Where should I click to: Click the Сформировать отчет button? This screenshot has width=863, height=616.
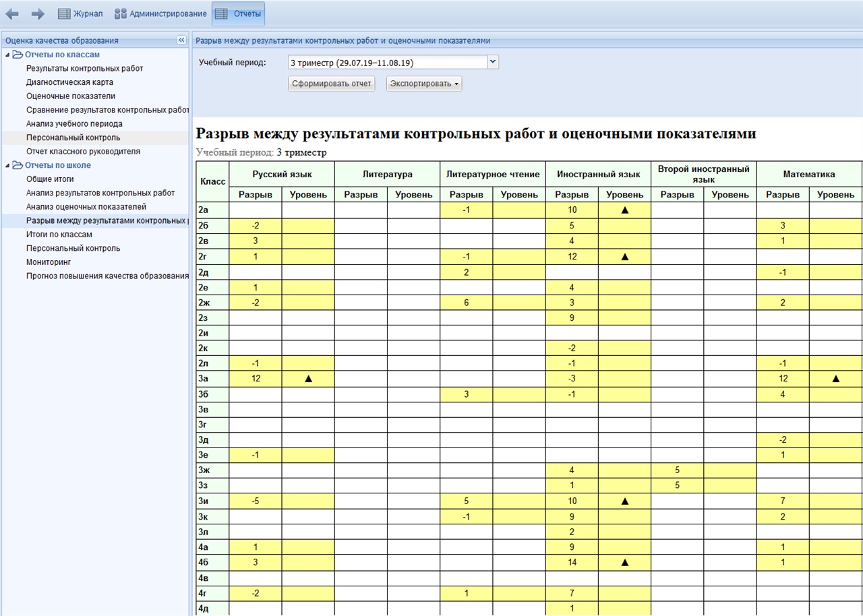point(331,84)
